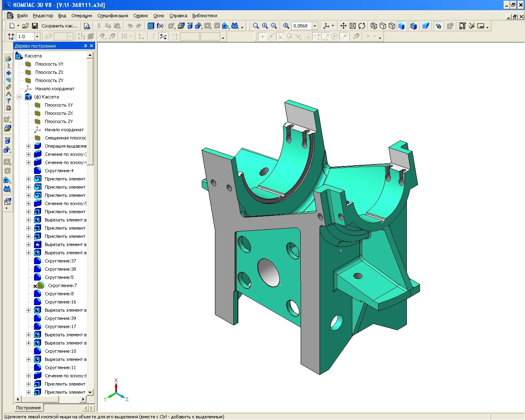Viewport: 525px width, 420px height.
Task: Collapse the (ф) Кассета tree node
Action: point(19,97)
